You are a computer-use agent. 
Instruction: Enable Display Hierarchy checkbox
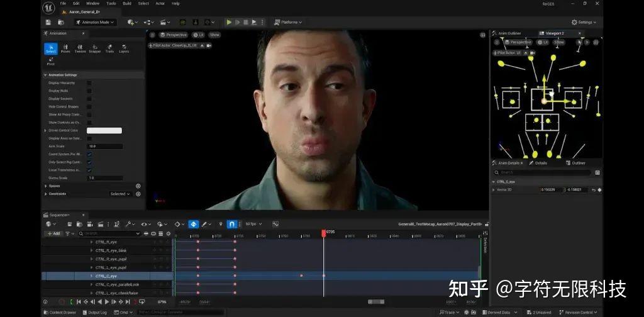click(x=89, y=83)
